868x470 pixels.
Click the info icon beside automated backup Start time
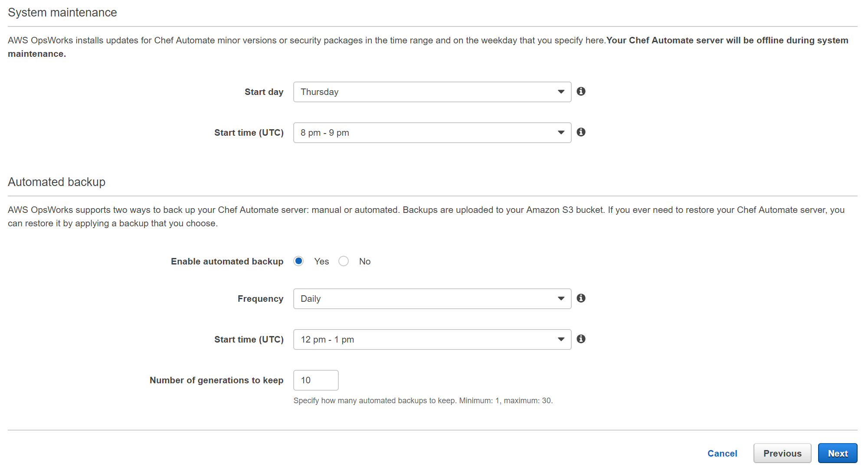coord(581,339)
